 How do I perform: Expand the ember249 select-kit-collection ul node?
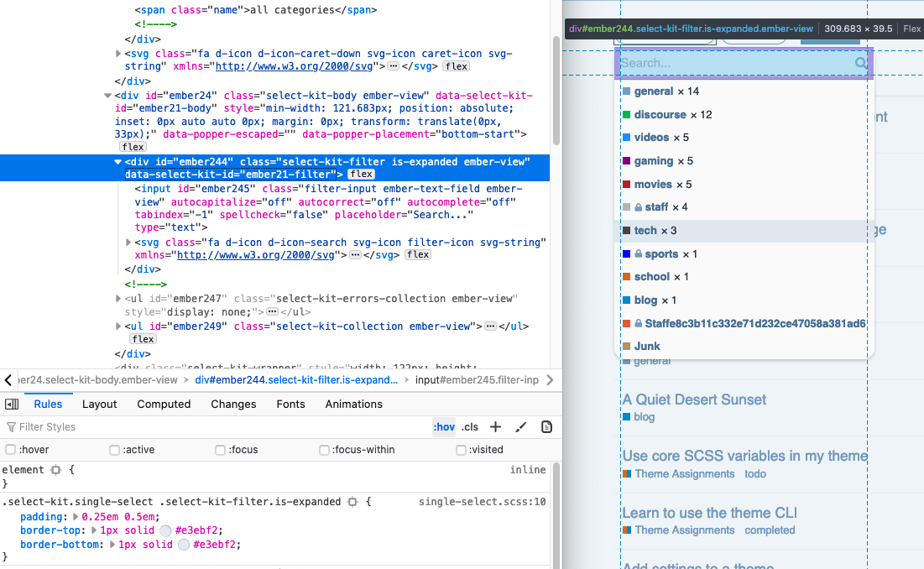coord(117,326)
